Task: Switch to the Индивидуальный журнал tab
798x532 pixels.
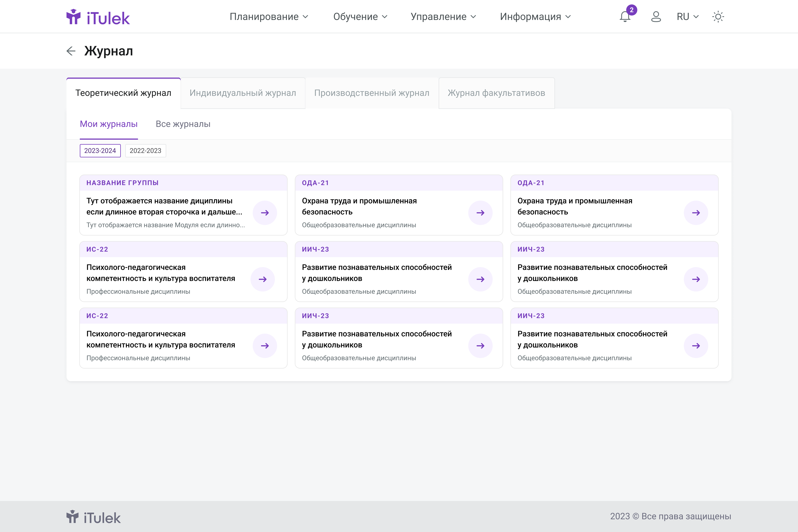Action: coord(243,93)
